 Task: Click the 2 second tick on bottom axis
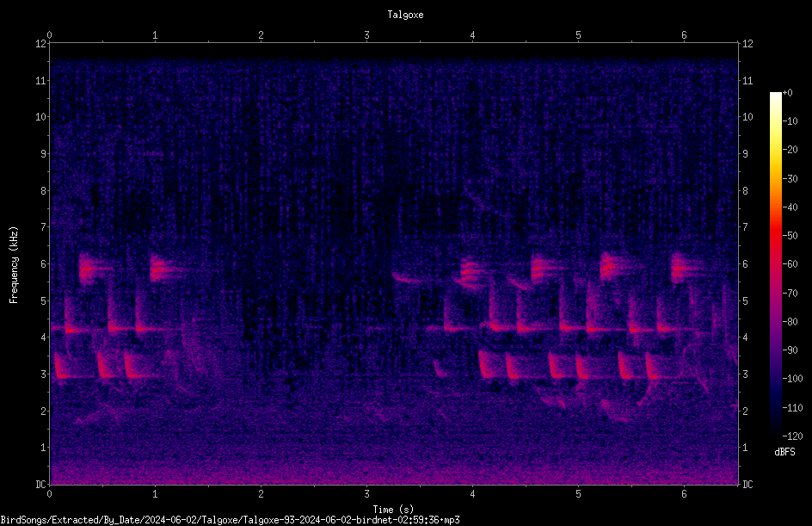coord(261,494)
